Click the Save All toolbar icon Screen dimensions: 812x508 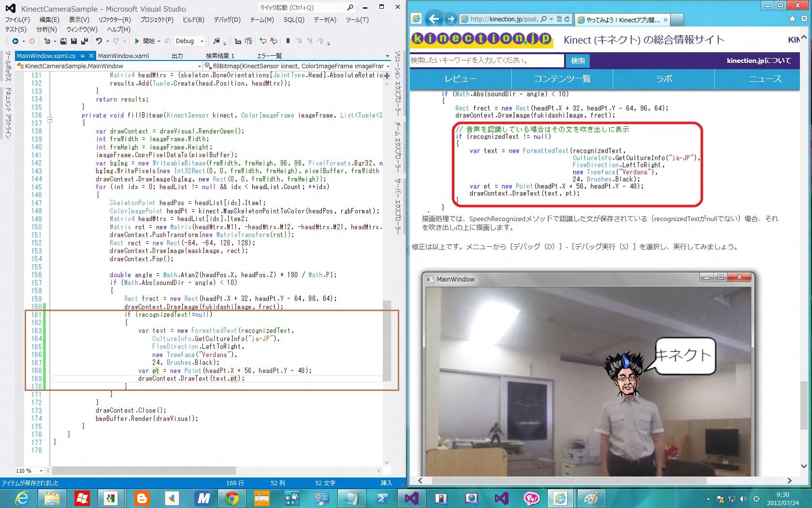(x=84, y=41)
